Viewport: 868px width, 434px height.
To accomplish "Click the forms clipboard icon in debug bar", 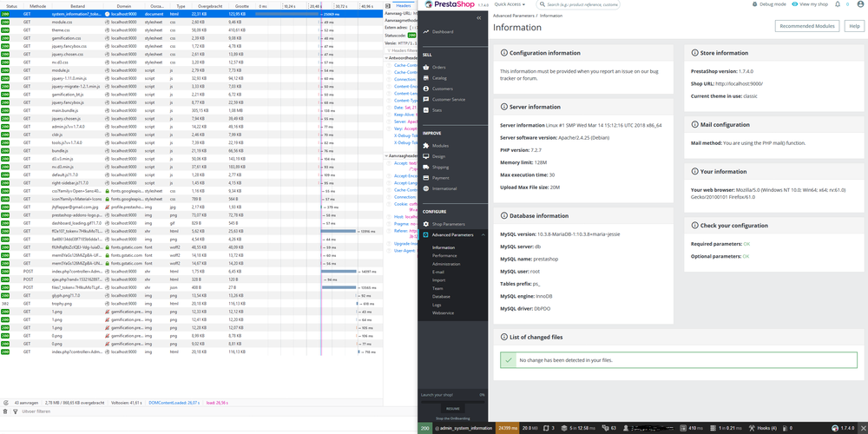I will point(546,428).
